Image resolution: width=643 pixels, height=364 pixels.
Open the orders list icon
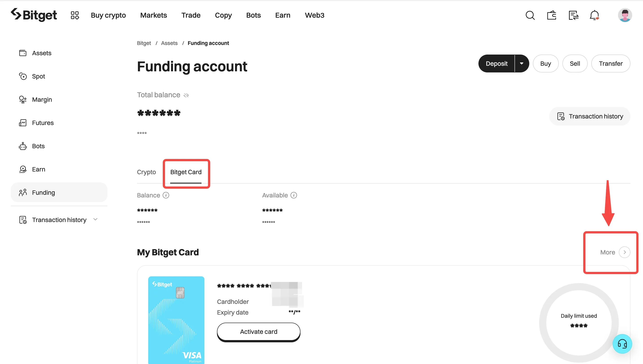pos(573,15)
